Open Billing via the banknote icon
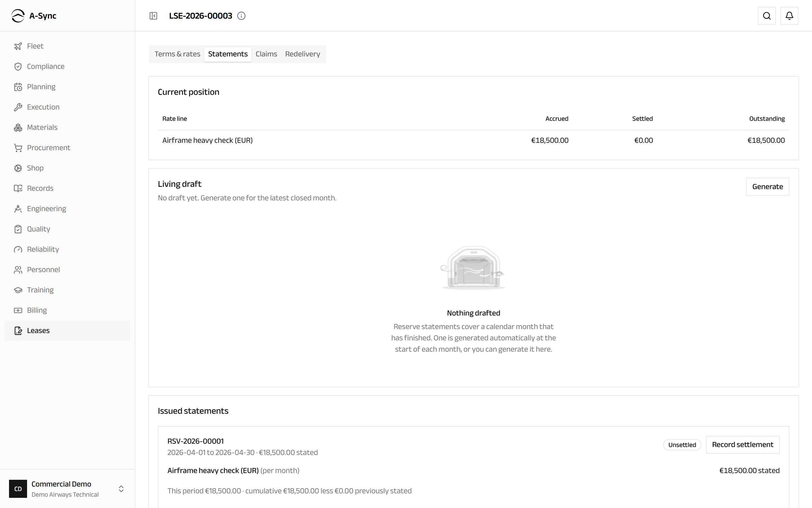The image size is (812, 508). point(18,310)
